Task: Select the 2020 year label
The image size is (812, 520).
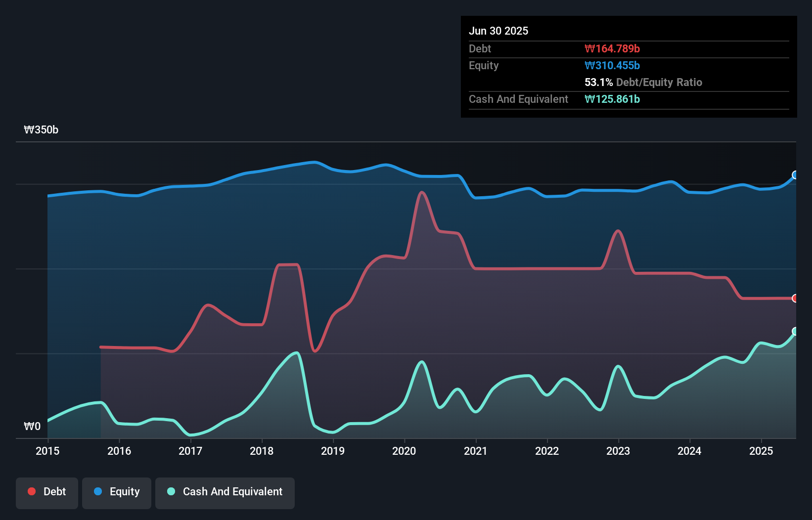Action: point(404,451)
